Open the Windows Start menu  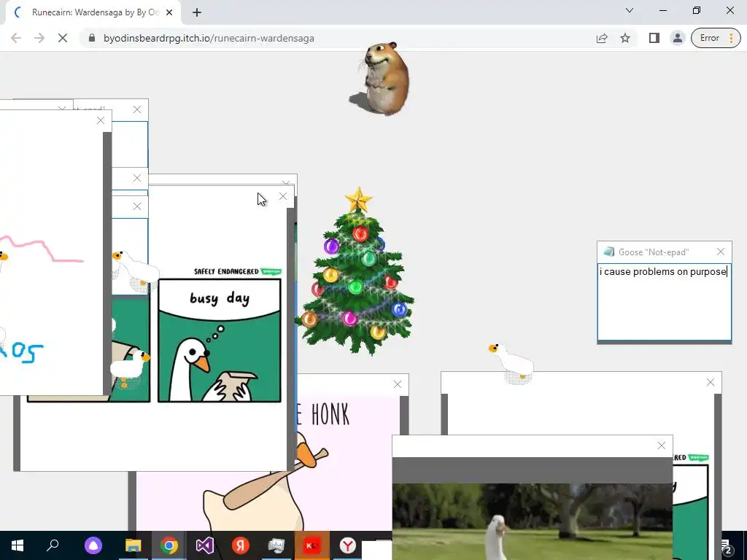click(x=18, y=545)
